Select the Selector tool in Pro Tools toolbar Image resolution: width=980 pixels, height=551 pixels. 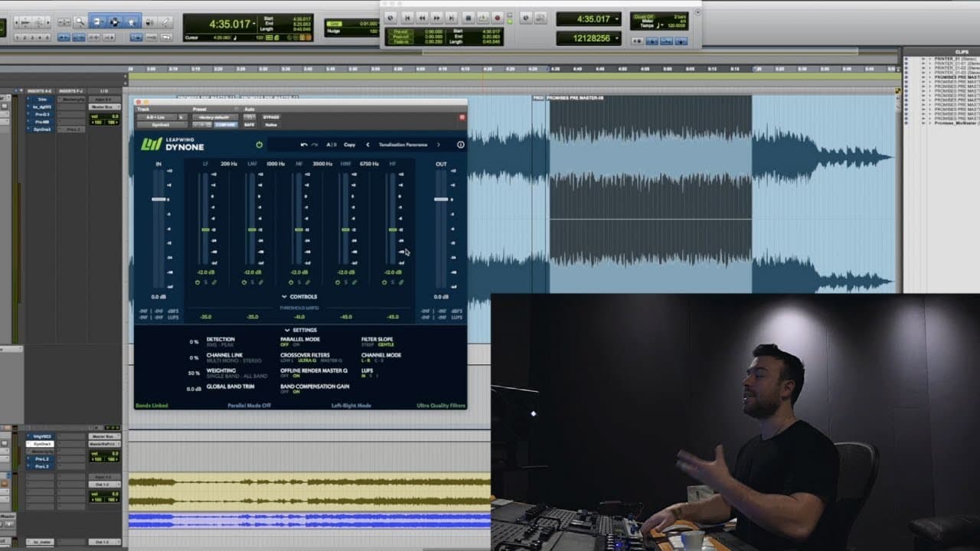[x=114, y=22]
